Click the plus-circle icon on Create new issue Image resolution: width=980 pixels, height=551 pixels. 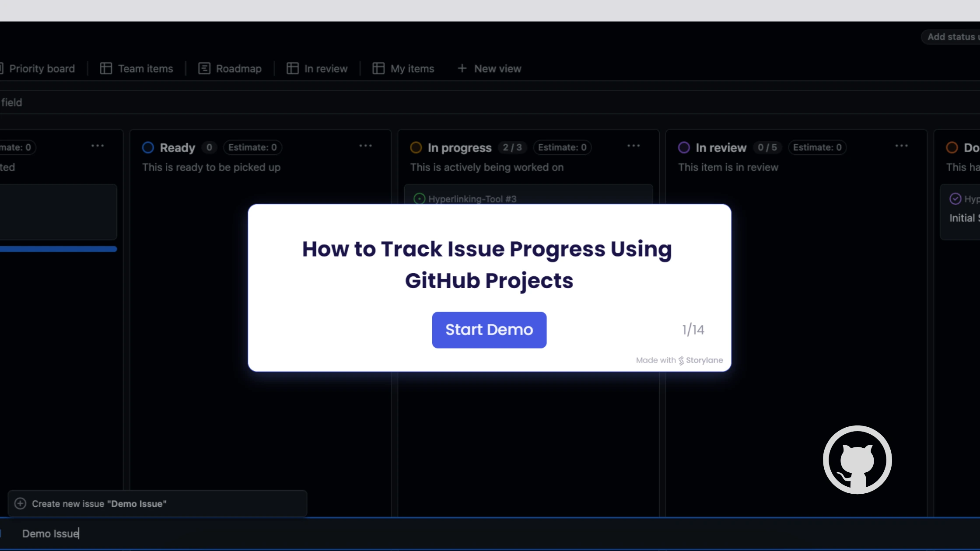point(20,503)
